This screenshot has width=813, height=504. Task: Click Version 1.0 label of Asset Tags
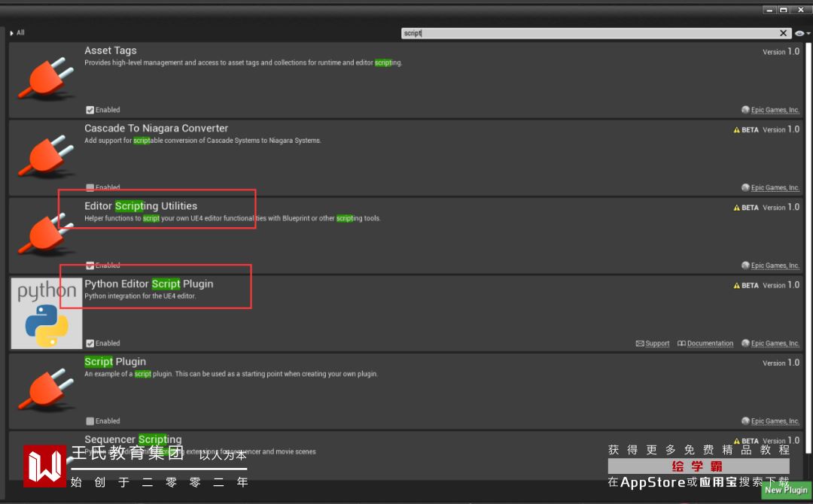[x=781, y=51]
